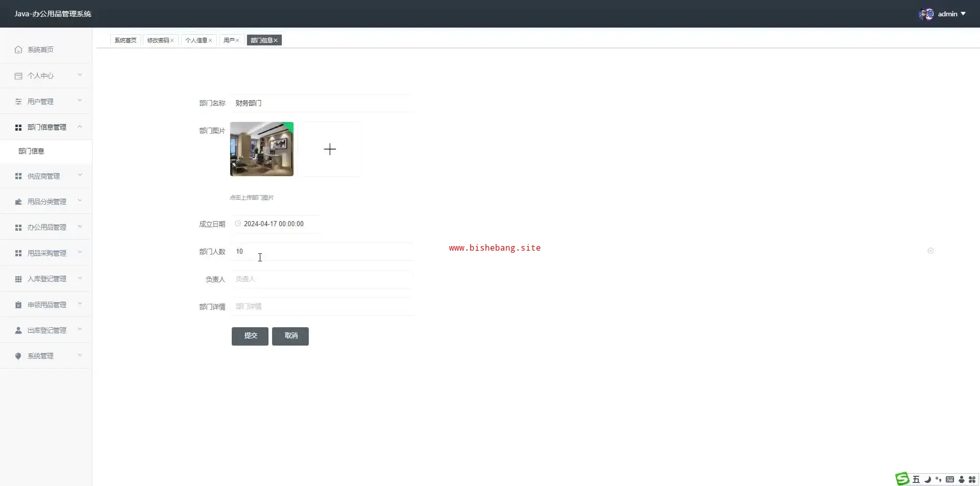Image resolution: width=980 pixels, height=486 pixels.
Task: Click the 用品采购管理 sidebar icon
Action: click(x=18, y=253)
